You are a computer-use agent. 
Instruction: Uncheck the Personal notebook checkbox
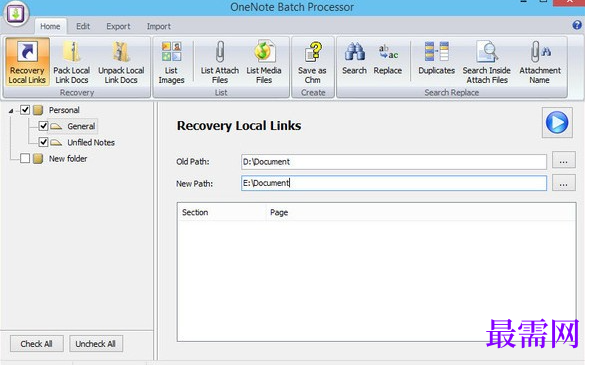coord(25,110)
